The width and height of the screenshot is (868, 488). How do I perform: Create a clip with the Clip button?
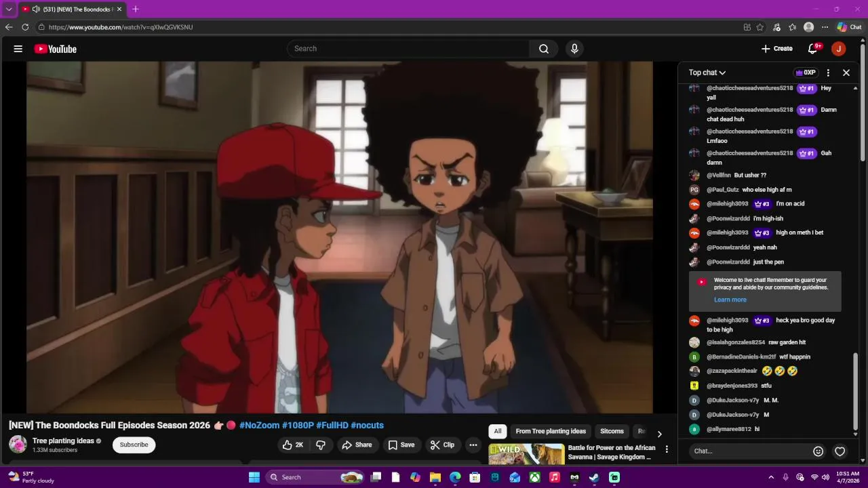click(442, 445)
